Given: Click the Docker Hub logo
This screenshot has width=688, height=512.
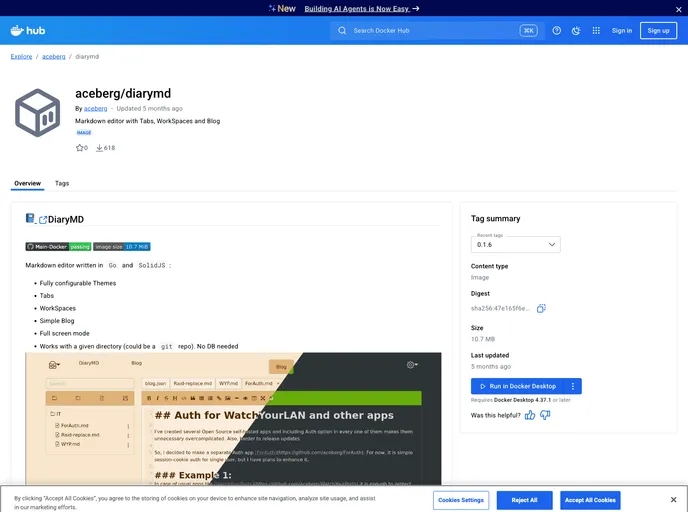Looking at the screenshot, I should [x=28, y=31].
